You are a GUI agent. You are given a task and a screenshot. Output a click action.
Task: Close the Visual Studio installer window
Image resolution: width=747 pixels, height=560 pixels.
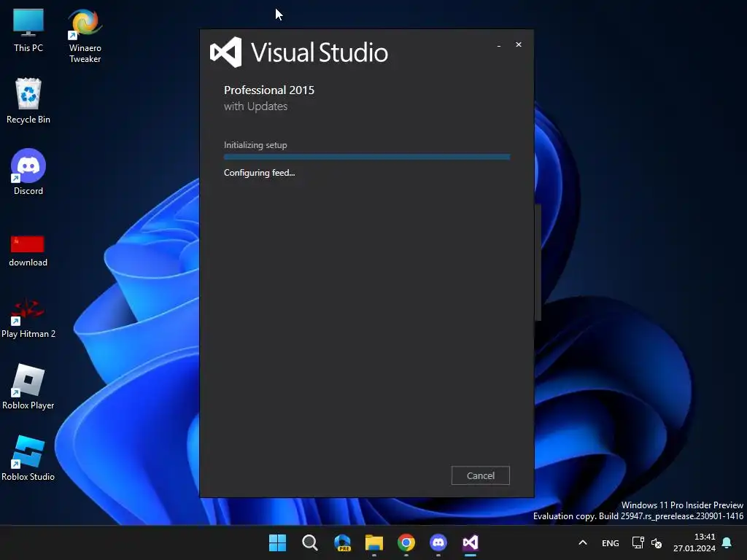[x=519, y=44]
